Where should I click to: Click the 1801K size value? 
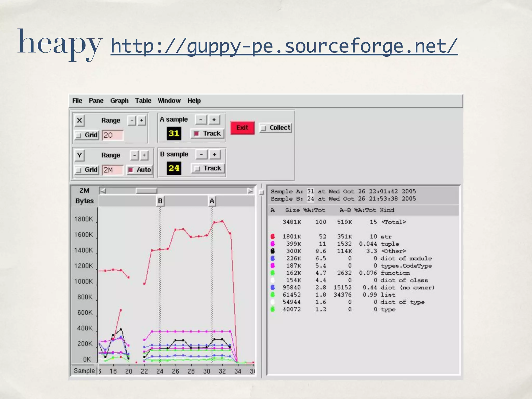point(292,237)
